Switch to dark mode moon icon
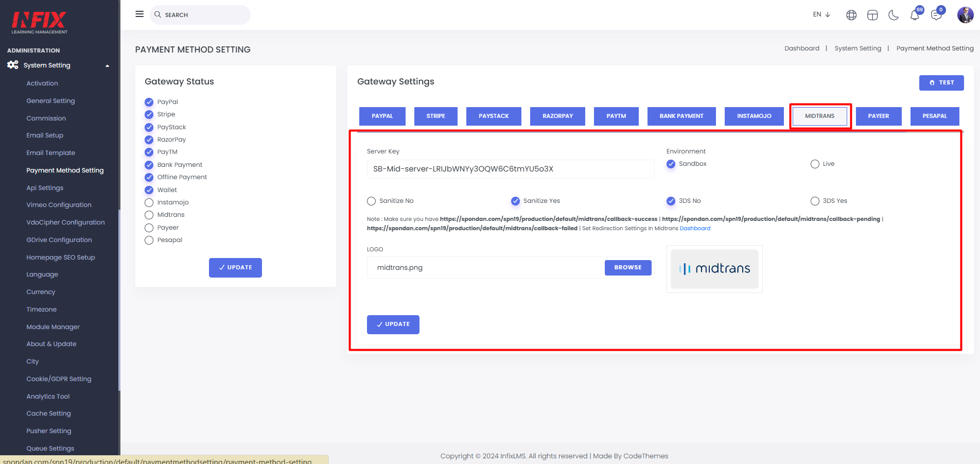Viewport: 980px width, 464px height. tap(894, 15)
